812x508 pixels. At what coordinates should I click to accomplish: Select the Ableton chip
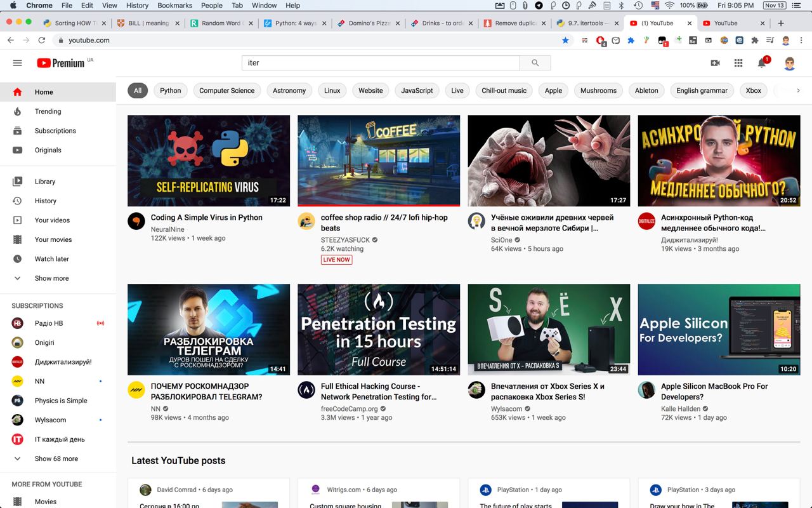coord(646,91)
